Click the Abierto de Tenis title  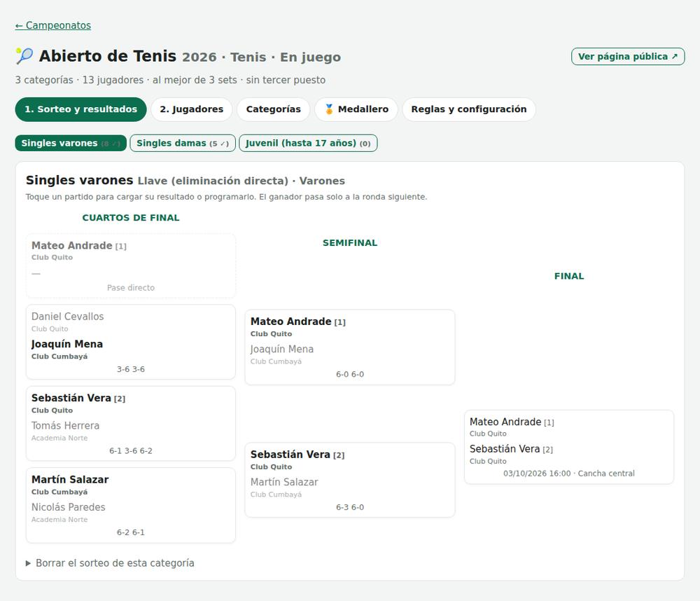108,56
